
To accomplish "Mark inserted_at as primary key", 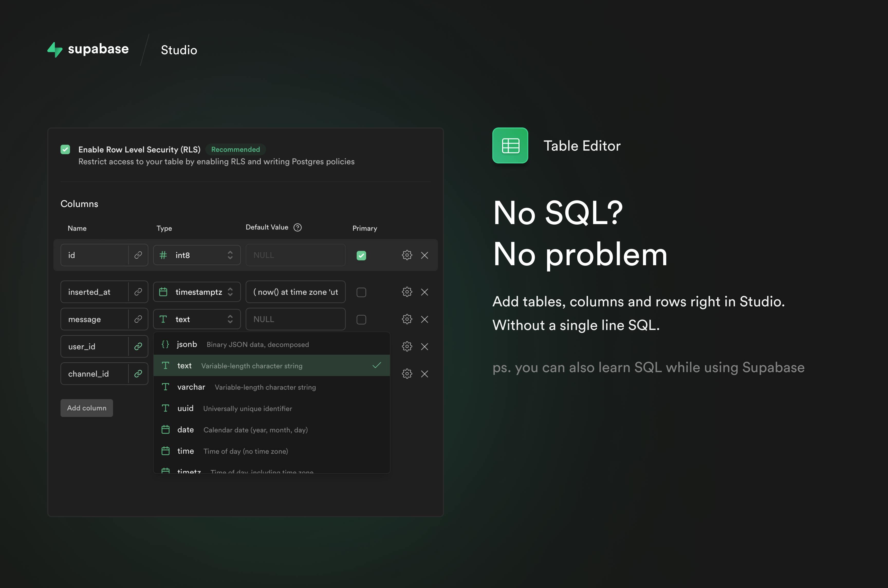I will (x=361, y=292).
